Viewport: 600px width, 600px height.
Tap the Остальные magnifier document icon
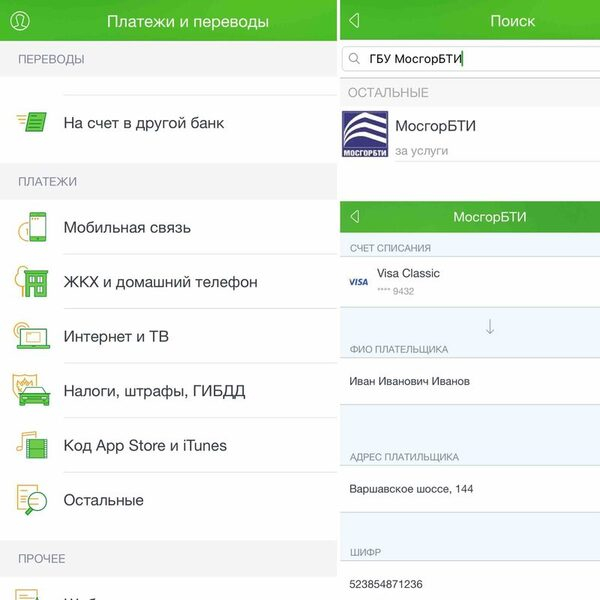32,499
